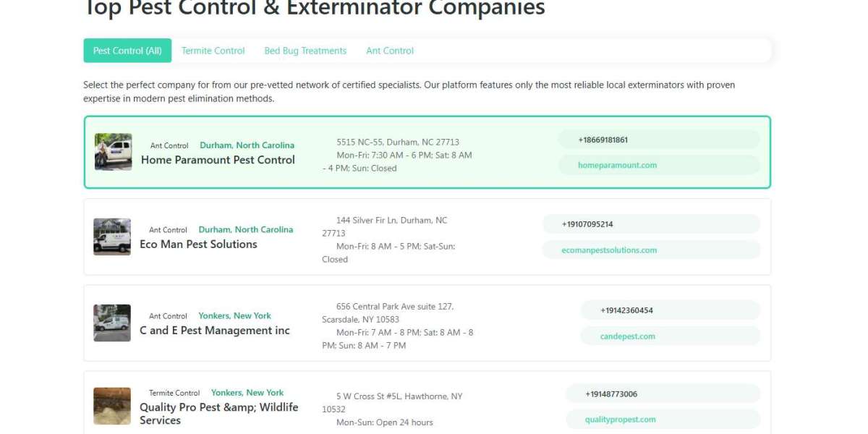Select the Pest Control (All) tab
868x434 pixels.
(x=127, y=50)
